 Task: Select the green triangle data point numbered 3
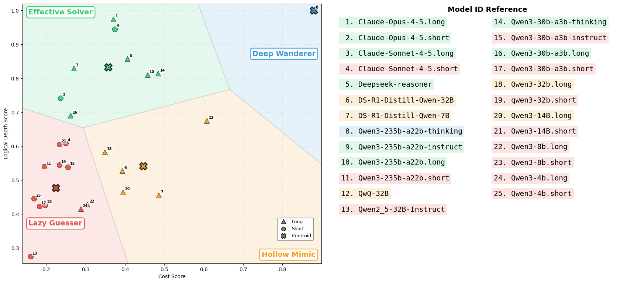coord(74,69)
